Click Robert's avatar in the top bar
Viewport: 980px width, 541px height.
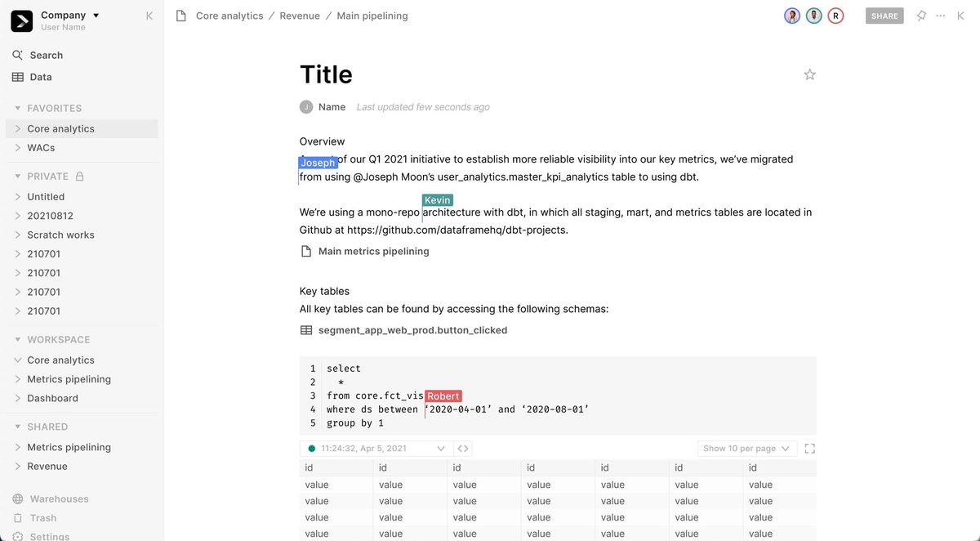(835, 15)
